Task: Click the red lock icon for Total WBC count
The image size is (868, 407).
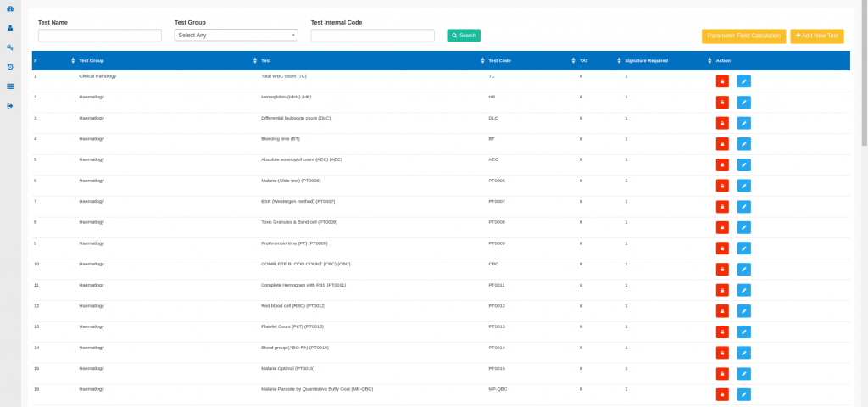Action: 722,81
